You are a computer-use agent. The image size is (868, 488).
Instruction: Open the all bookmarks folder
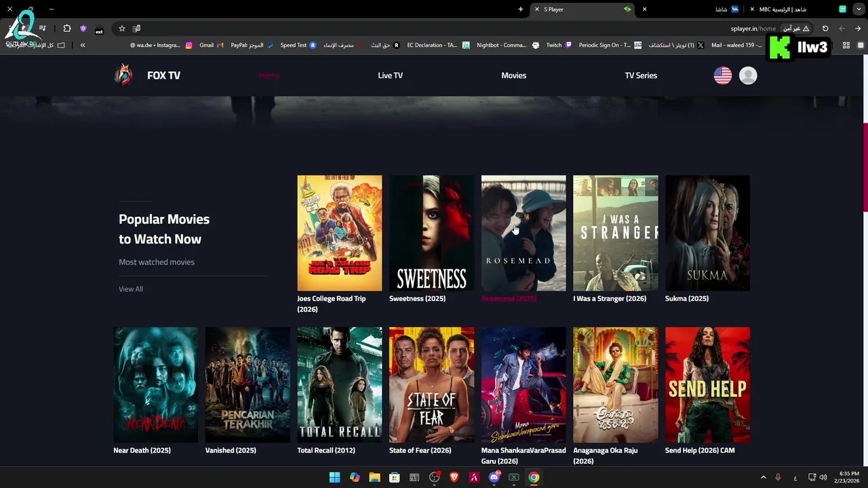click(x=35, y=45)
